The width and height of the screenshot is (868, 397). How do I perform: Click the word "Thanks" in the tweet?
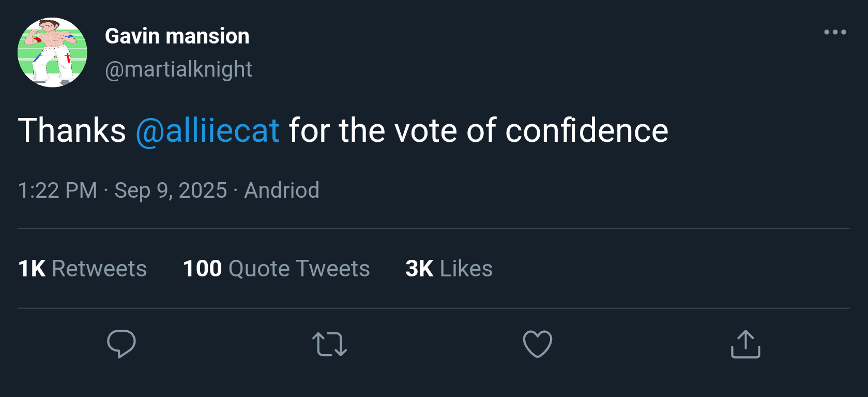tap(72, 130)
